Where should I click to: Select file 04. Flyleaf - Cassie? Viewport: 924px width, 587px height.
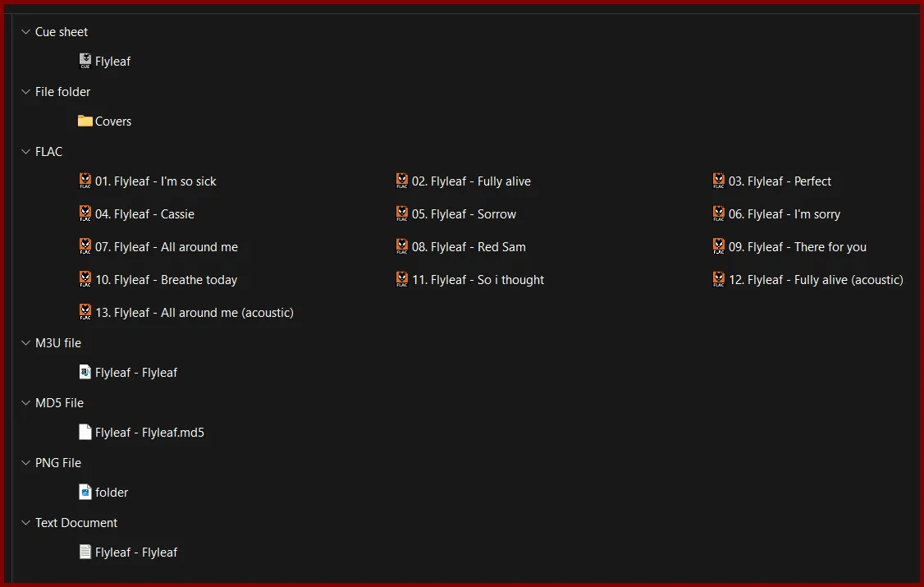click(x=144, y=214)
